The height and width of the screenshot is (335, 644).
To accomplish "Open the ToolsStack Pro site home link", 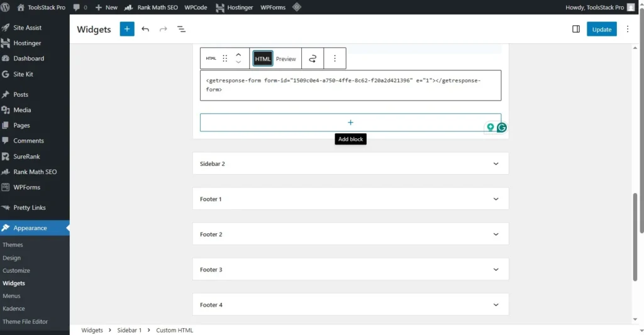I will click(x=41, y=8).
